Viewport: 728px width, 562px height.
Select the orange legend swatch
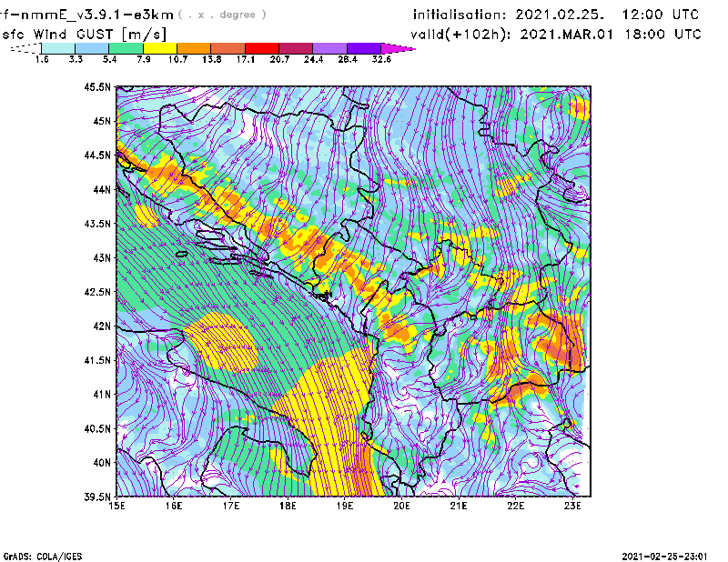tap(194, 48)
